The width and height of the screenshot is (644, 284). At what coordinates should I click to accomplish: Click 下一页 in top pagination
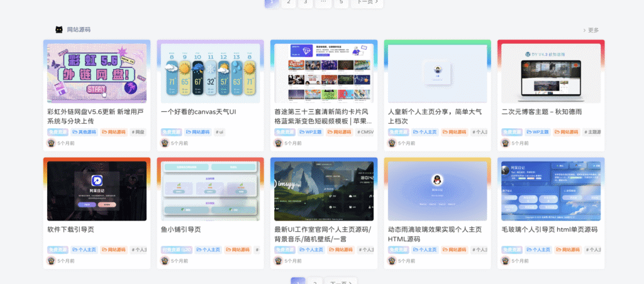coord(367,3)
